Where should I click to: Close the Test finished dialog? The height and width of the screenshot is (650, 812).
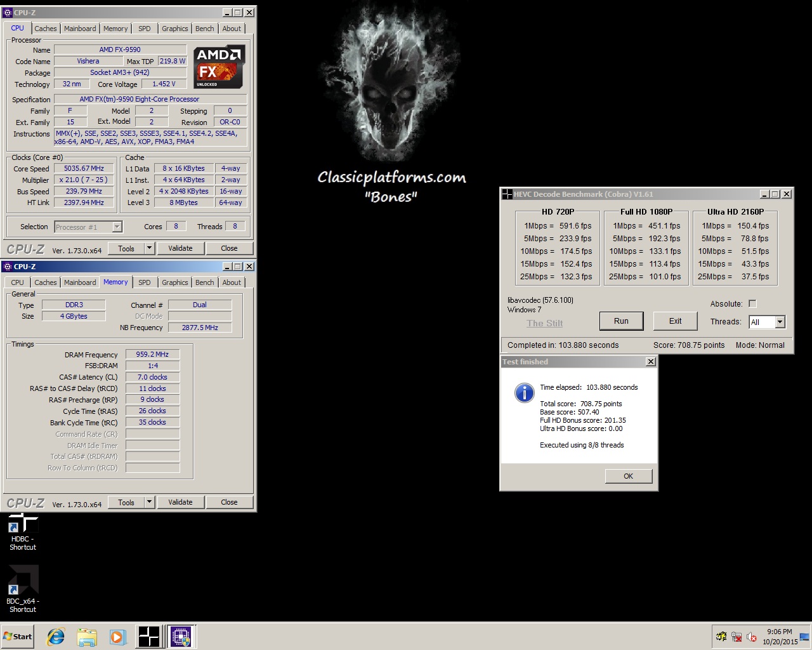tap(651, 361)
